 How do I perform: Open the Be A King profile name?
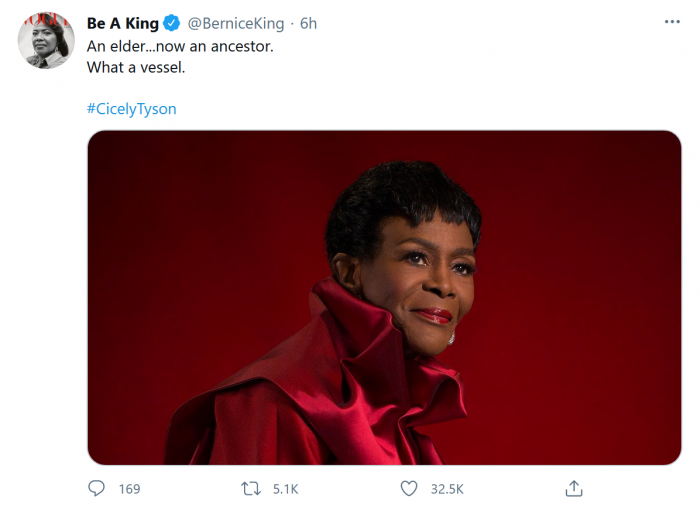(122, 23)
